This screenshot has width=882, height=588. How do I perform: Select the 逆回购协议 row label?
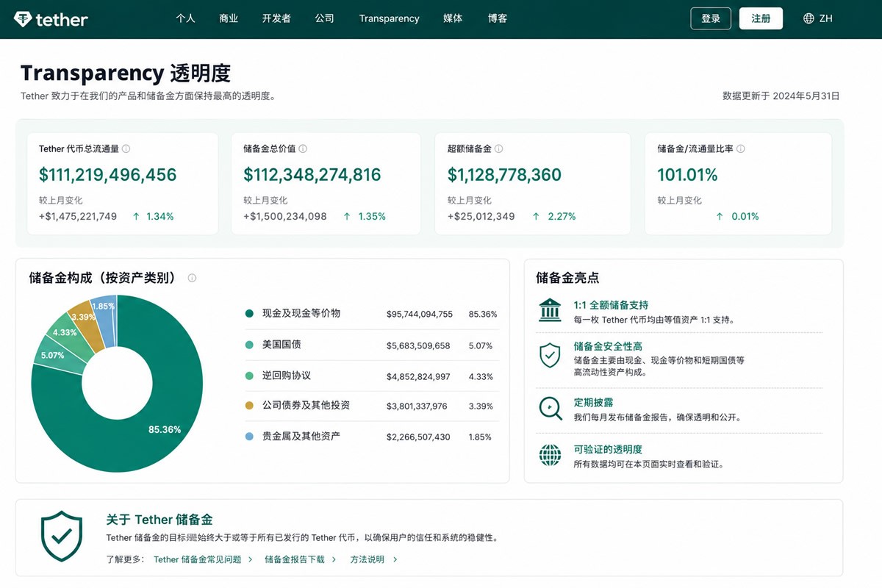(x=287, y=376)
